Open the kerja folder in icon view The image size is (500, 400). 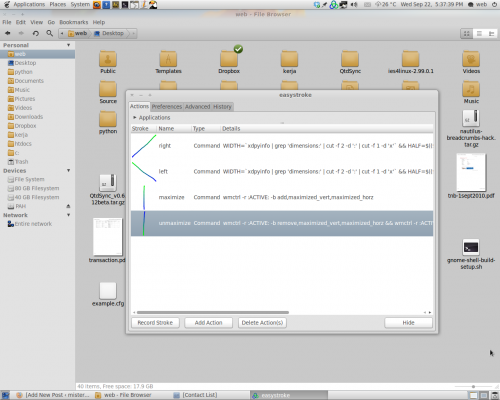(289, 59)
